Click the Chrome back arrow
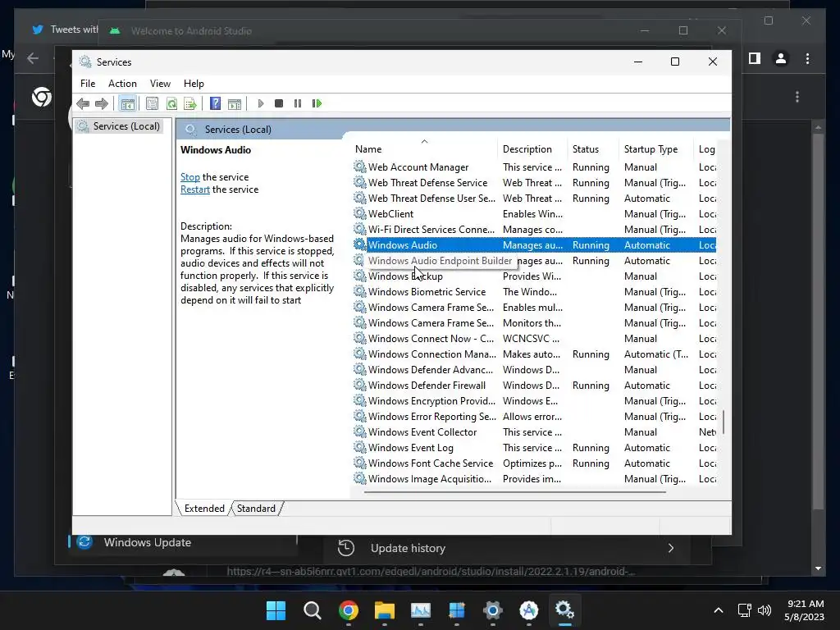 point(33,58)
